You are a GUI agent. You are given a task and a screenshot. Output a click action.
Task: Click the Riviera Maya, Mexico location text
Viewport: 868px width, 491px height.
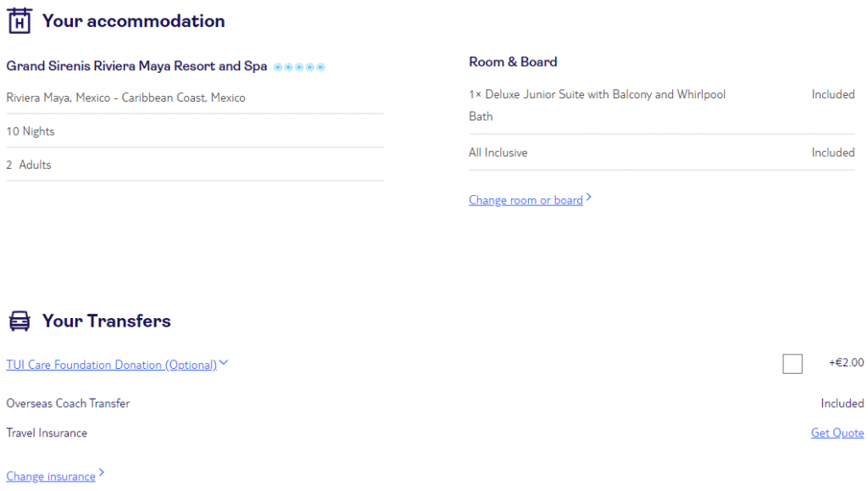tap(125, 98)
